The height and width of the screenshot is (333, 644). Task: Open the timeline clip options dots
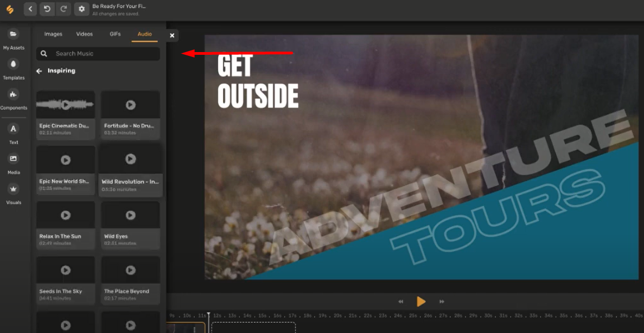[x=194, y=329]
